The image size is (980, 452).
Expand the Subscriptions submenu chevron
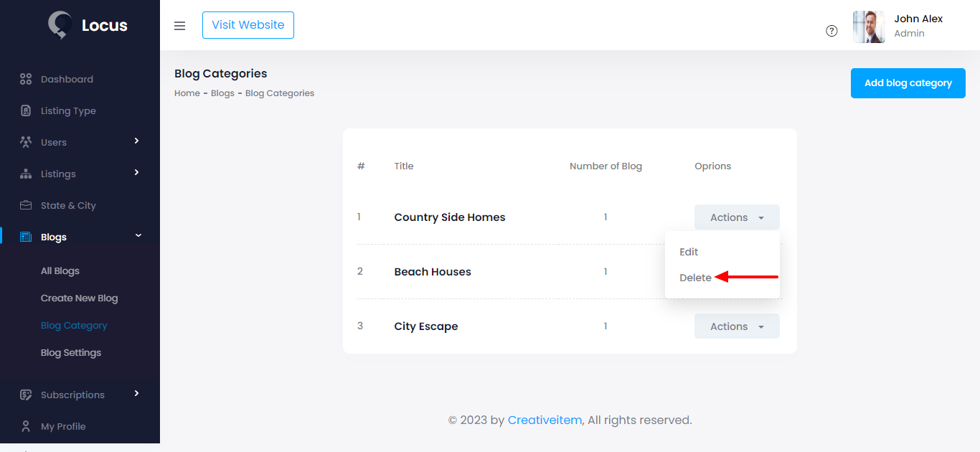(136, 394)
